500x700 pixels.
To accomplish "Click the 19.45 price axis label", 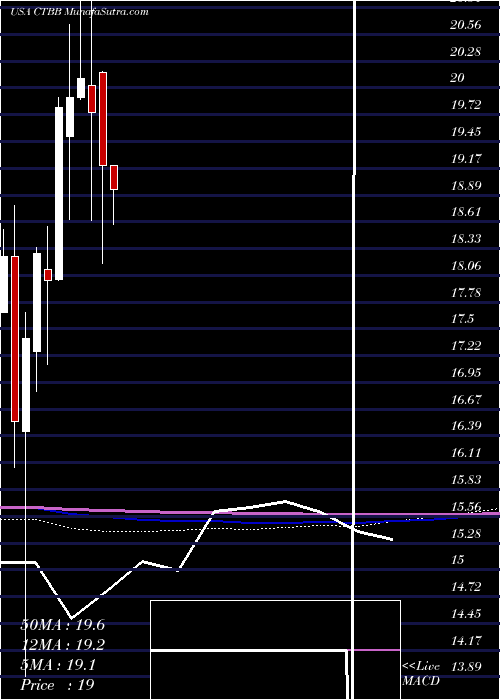I will tap(466, 132).
